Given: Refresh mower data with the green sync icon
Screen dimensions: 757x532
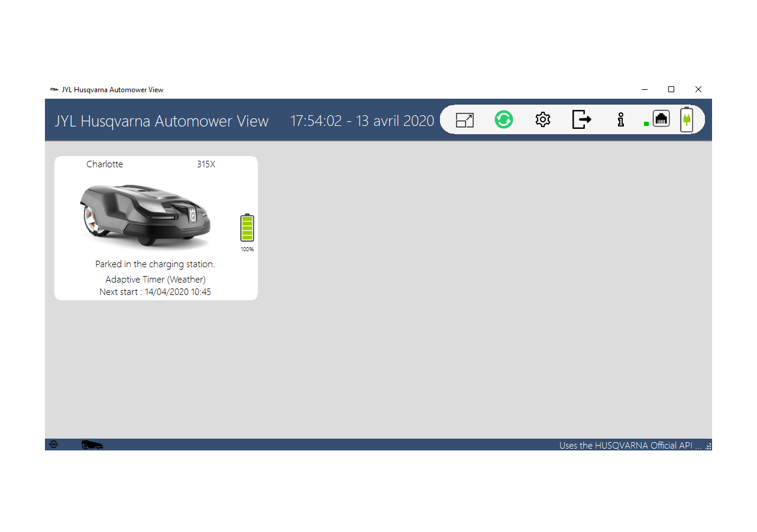Looking at the screenshot, I should (x=503, y=119).
